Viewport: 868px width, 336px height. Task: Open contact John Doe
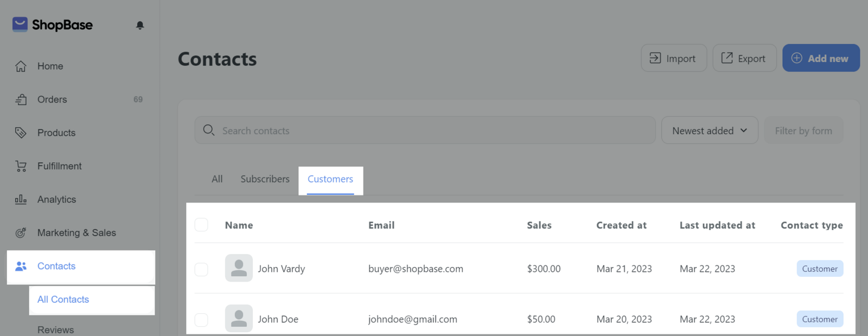(278, 319)
